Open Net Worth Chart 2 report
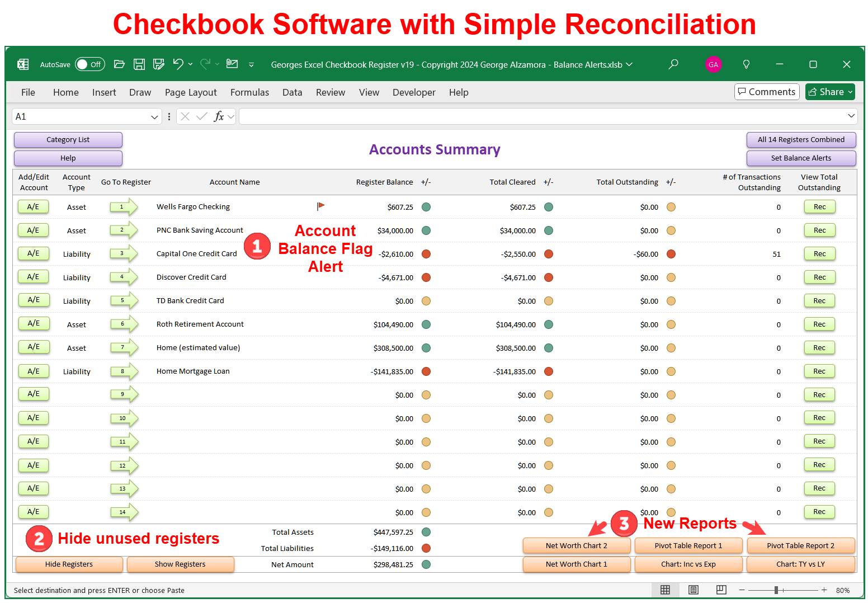Image resolution: width=868 pixels, height=603 pixels. [577, 545]
